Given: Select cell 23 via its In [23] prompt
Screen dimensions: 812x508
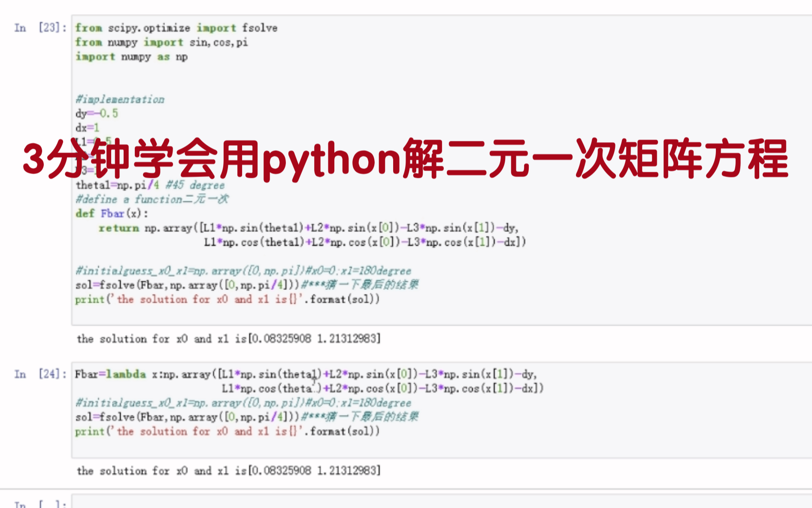Looking at the screenshot, I should pyautogui.click(x=40, y=28).
